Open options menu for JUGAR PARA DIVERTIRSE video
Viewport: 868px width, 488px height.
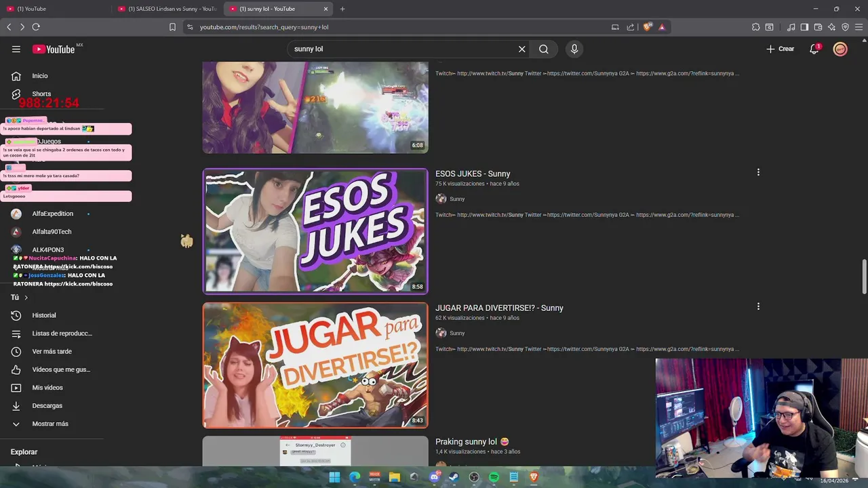tap(758, 306)
